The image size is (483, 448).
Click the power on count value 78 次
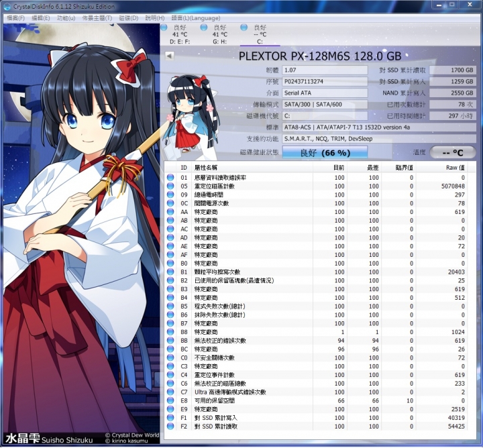(x=453, y=105)
